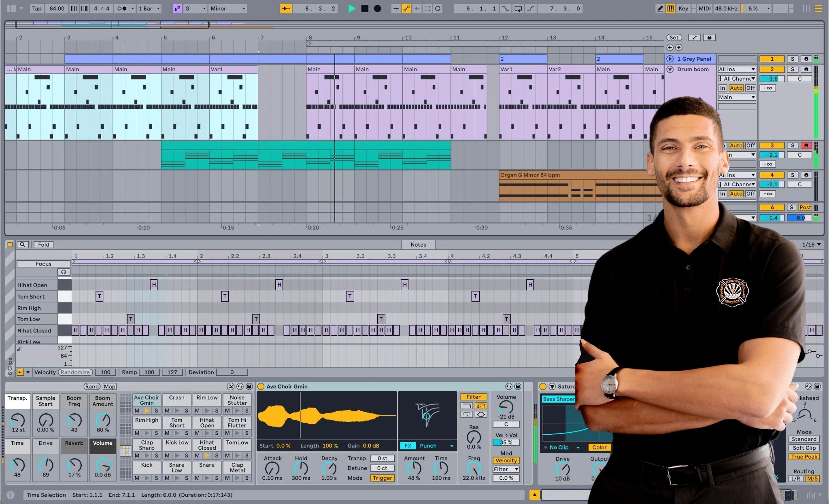The width and height of the screenshot is (829, 504).
Task: Click the Set locator button
Action: click(x=674, y=38)
